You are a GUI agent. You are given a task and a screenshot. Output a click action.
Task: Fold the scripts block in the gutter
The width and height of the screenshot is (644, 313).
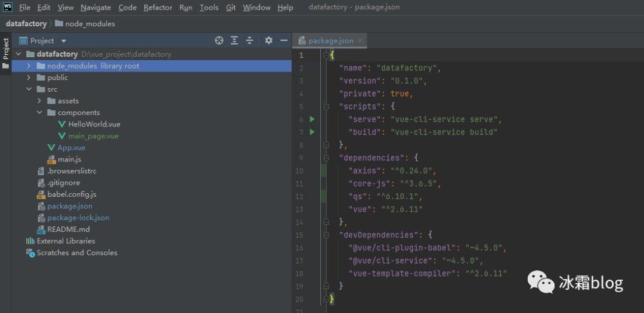coord(326,106)
